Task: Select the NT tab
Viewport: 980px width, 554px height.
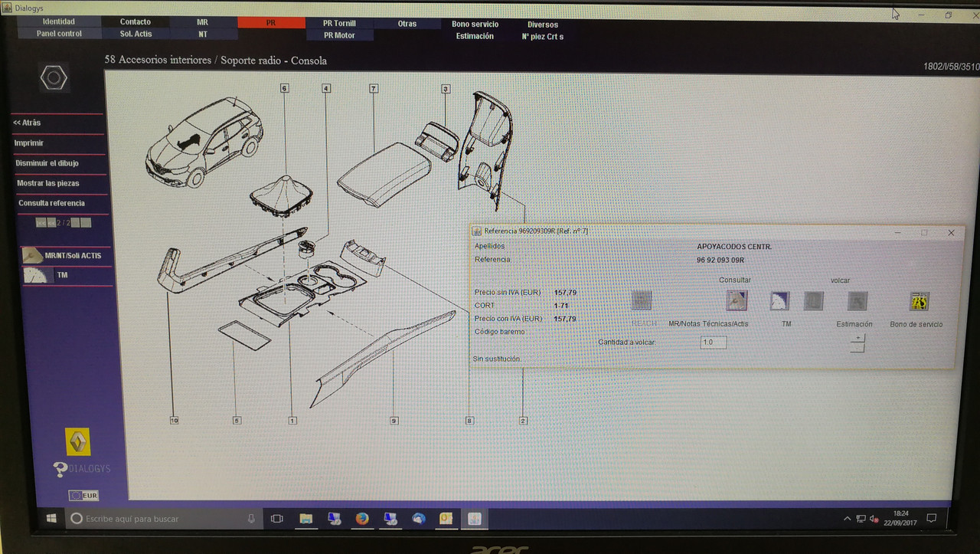Action: pyautogui.click(x=203, y=34)
